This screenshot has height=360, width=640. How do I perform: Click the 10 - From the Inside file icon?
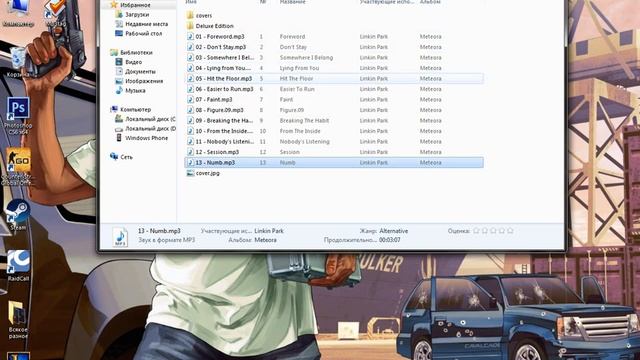click(190, 131)
